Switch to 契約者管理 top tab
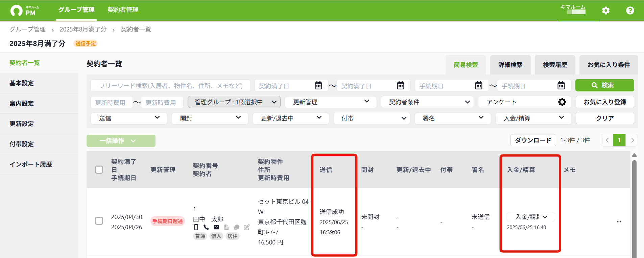 click(123, 10)
